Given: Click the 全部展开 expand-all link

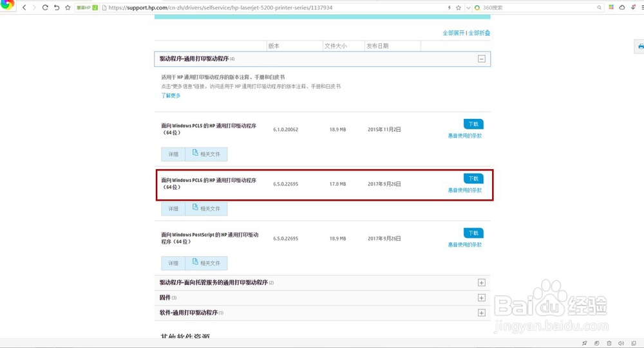Looking at the screenshot, I should click(453, 33).
